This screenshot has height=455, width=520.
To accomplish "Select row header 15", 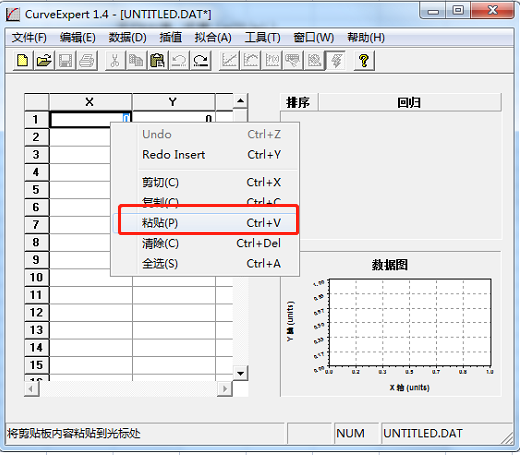I will (x=36, y=365).
